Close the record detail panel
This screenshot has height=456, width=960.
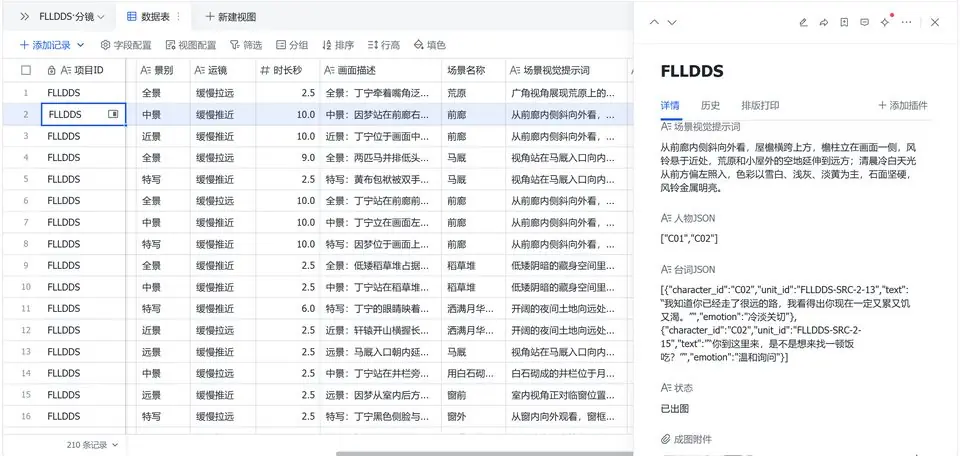(x=934, y=22)
